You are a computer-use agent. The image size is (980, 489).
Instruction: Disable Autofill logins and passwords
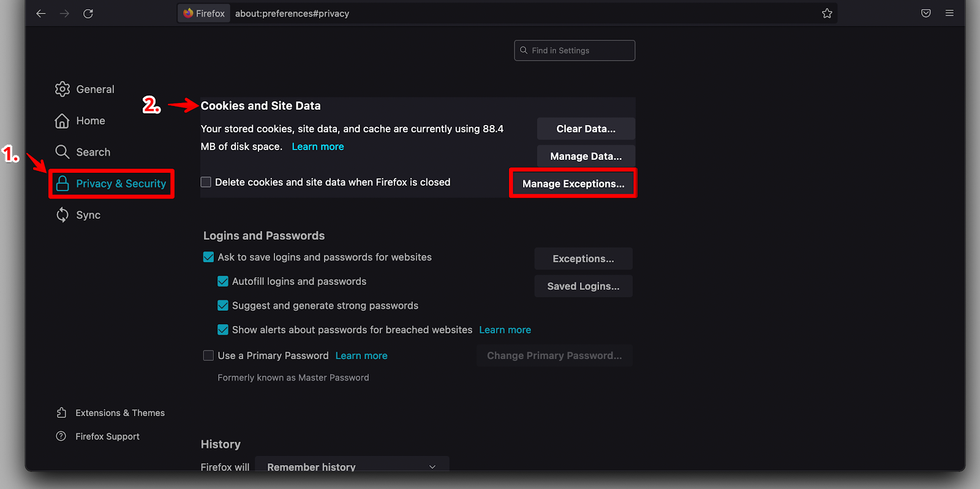point(223,281)
